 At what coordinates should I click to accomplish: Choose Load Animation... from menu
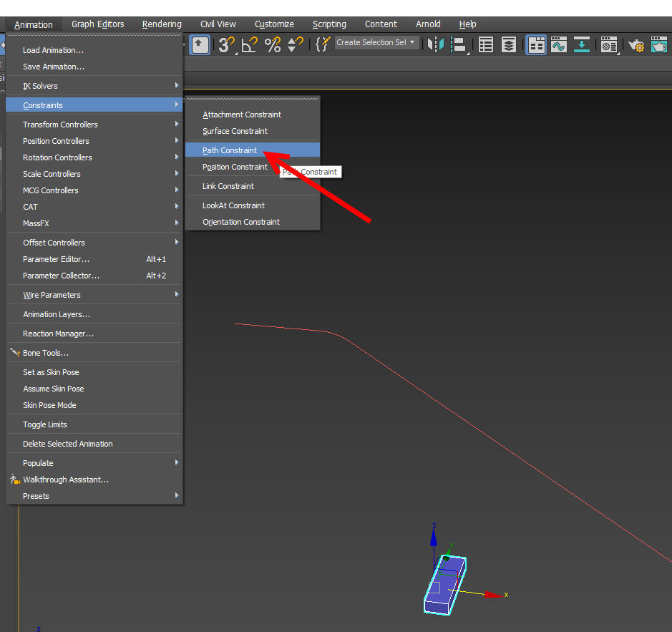[94, 50]
